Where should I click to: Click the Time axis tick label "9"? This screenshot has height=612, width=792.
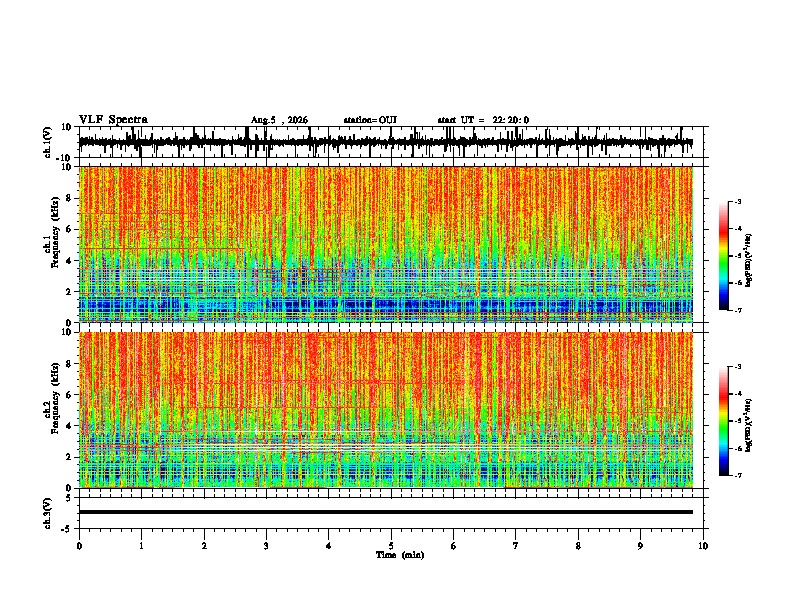click(x=640, y=546)
